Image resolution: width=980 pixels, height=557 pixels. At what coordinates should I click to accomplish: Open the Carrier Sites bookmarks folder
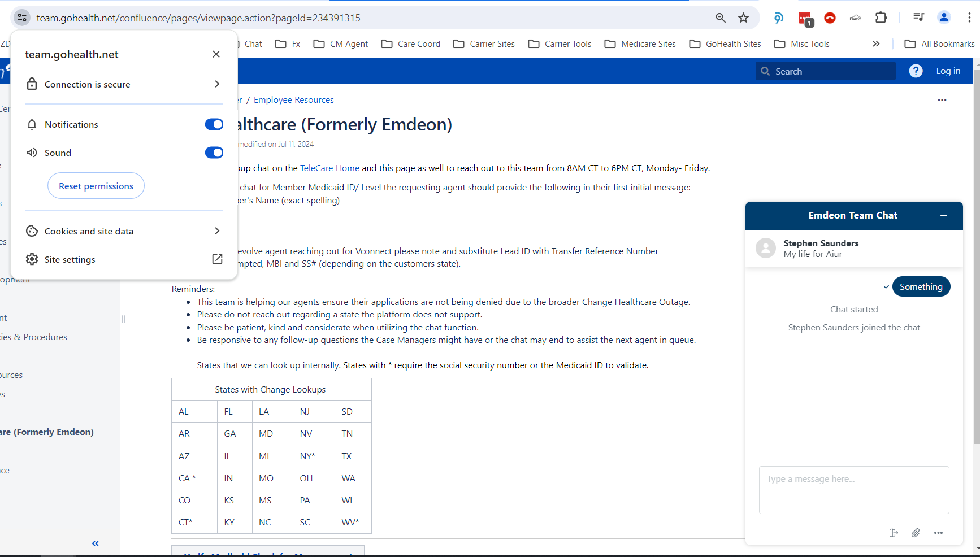(x=484, y=44)
